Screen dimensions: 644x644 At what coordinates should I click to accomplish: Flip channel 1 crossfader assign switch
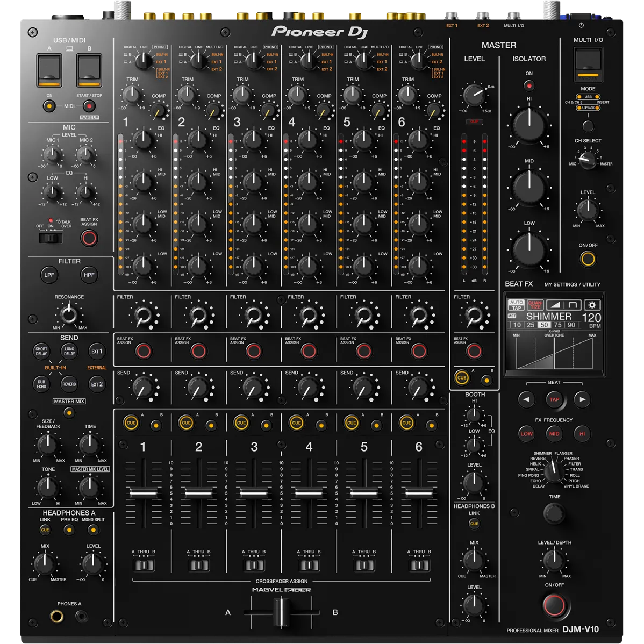tap(144, 565)
